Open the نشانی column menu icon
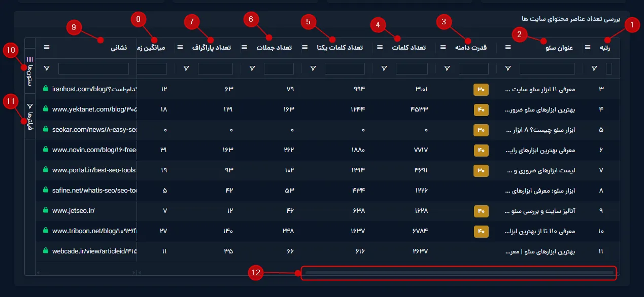644x297 pixels. pyautogui.click(x=47, y=47)
